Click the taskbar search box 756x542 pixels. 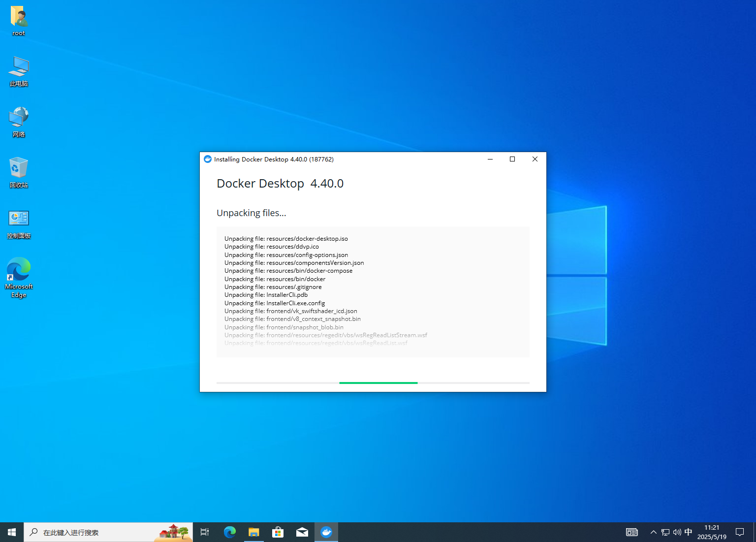click(108, 532)
